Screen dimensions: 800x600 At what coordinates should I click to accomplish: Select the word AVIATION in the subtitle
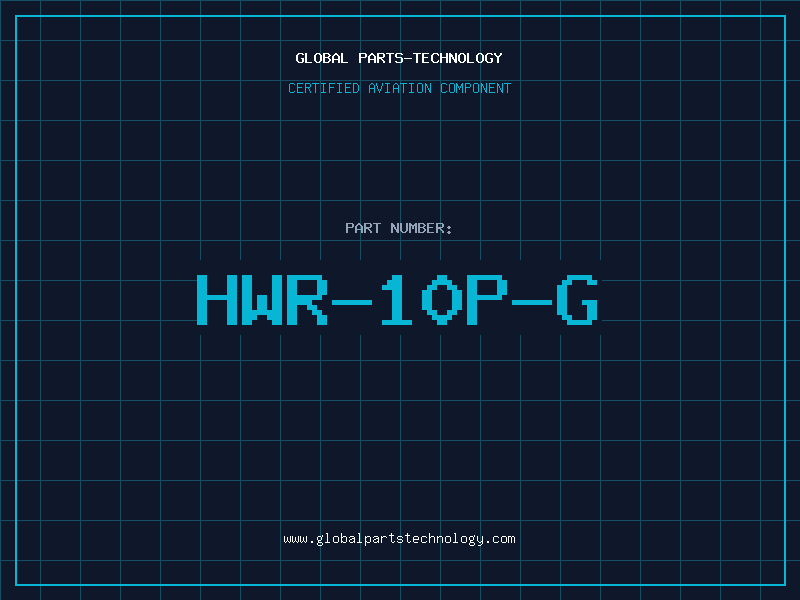tap(400, 88)
